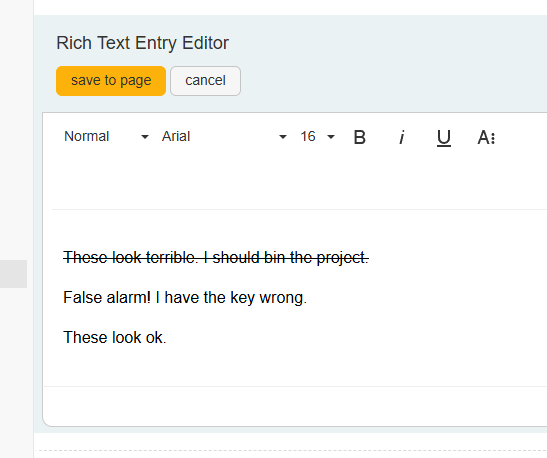Open the text color options icon
The height and width of the screenshot is (458, 547).
click(x=486, y=137)
